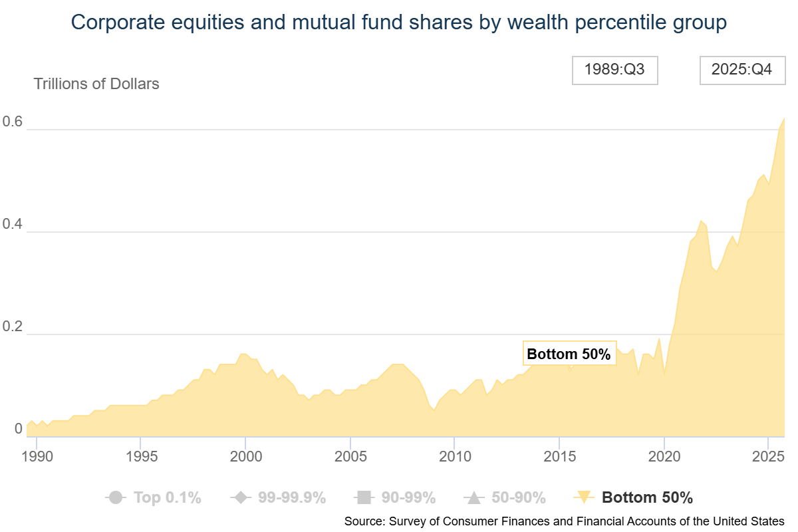This screenshot has width=798, height=532.
Task: Click the 2020 x-axis tick label
Action: point(662,459)
